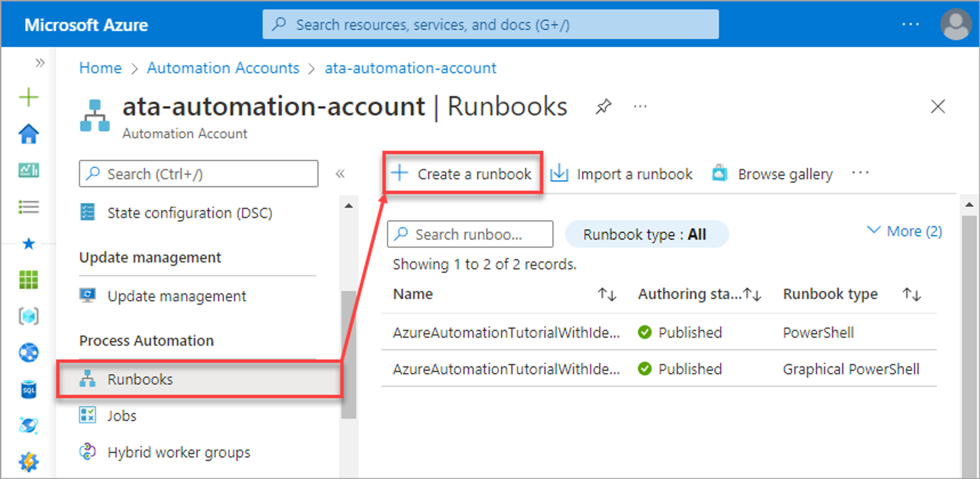The height and width of the screenshot is (479, 980).
Task: Click the Graphical PowerShell type cell
Action: (x=851, y=369)
